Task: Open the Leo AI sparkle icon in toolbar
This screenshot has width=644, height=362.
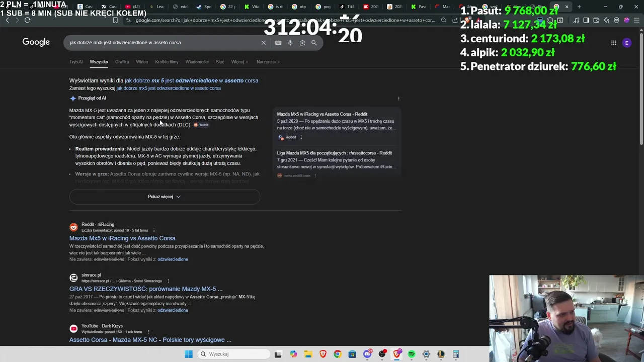Action: (606, 20)
